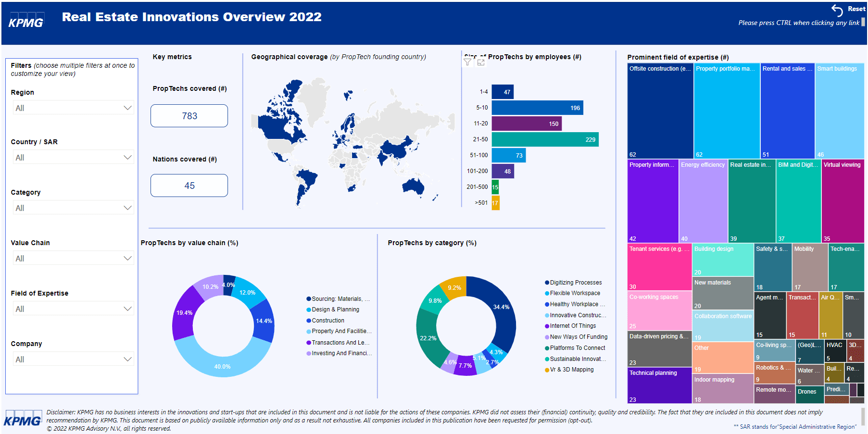The height and width of the screenshot is (434, 868).
Task: Expand the Company filter dropdown
Action: click(x=74, y=359)
